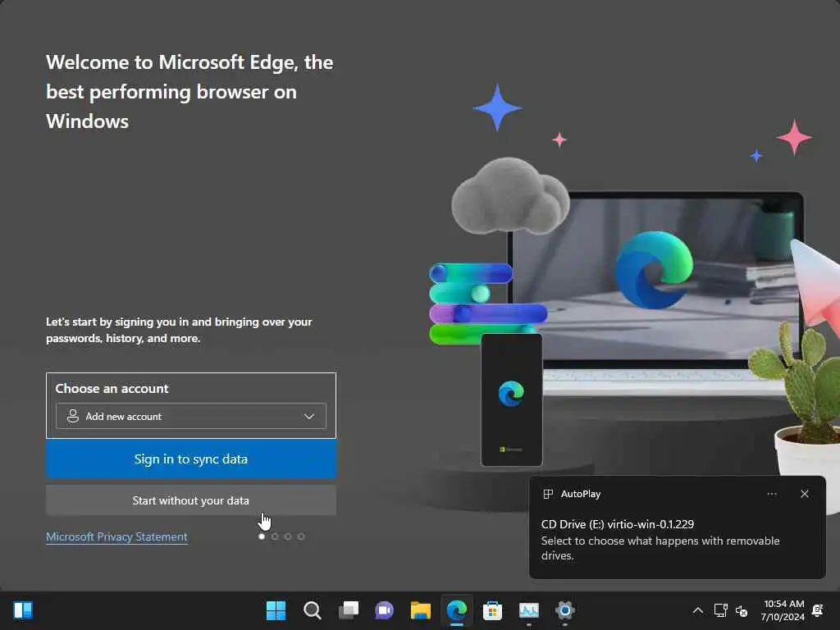Image resolution: width=840 pixels, height=630 pixels.
Task: Click the Microsoft Edge taskbar icon
Action: pos(457,610)
